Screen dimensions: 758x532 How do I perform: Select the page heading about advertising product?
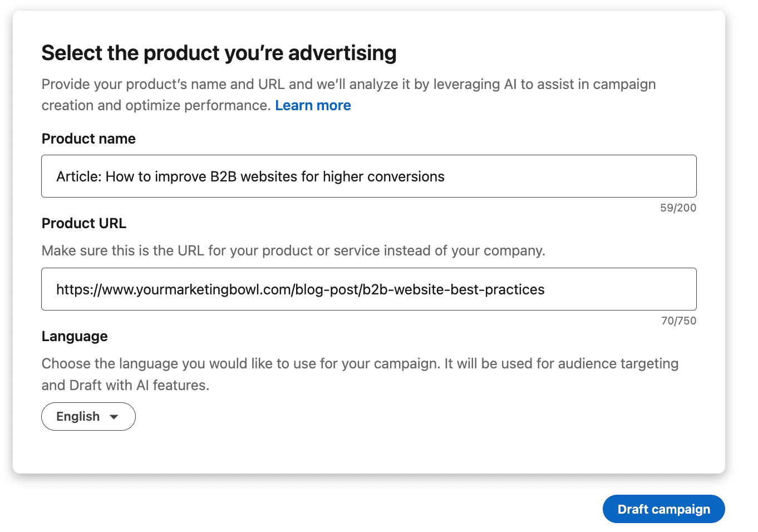click(x=219, y=53)
